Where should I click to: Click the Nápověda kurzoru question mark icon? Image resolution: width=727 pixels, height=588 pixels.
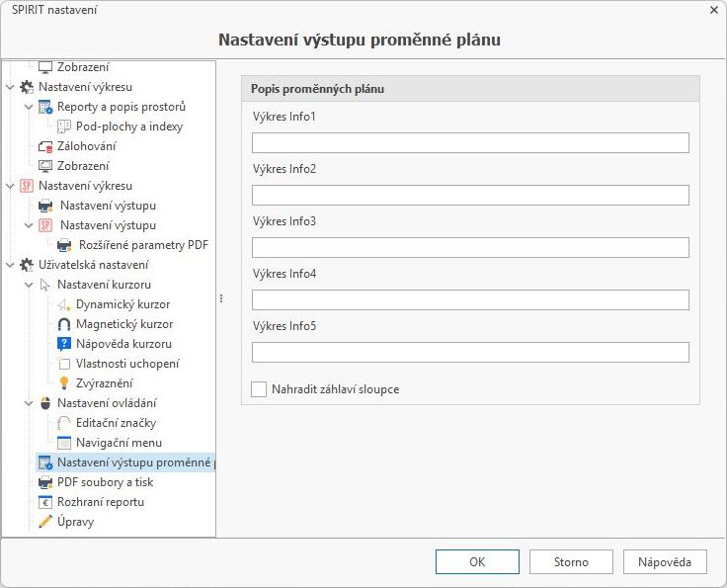point(64,344)
